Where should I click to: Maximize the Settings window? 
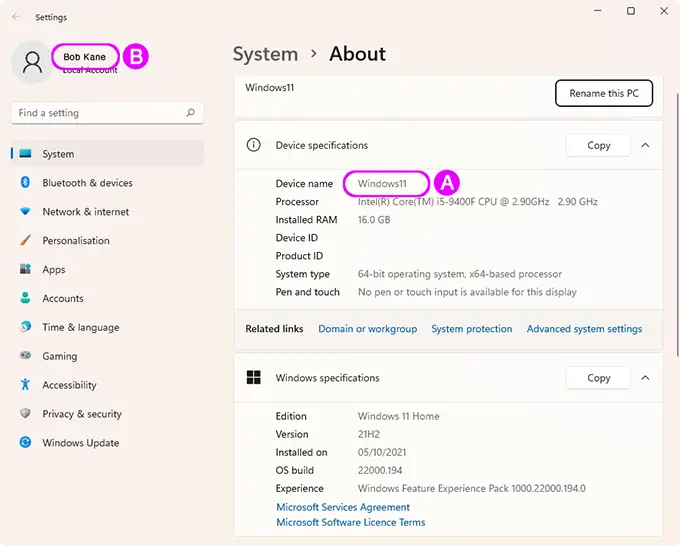click(631, 11)
